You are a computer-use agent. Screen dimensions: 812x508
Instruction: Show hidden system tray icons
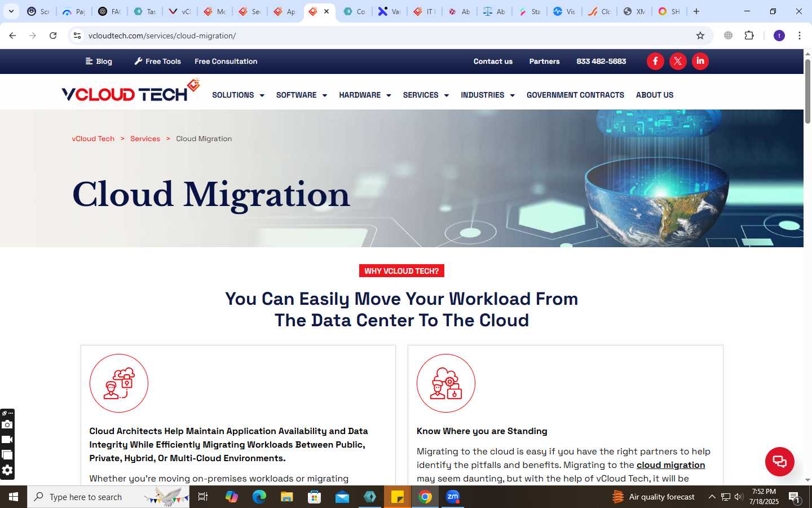pos(712,497)
